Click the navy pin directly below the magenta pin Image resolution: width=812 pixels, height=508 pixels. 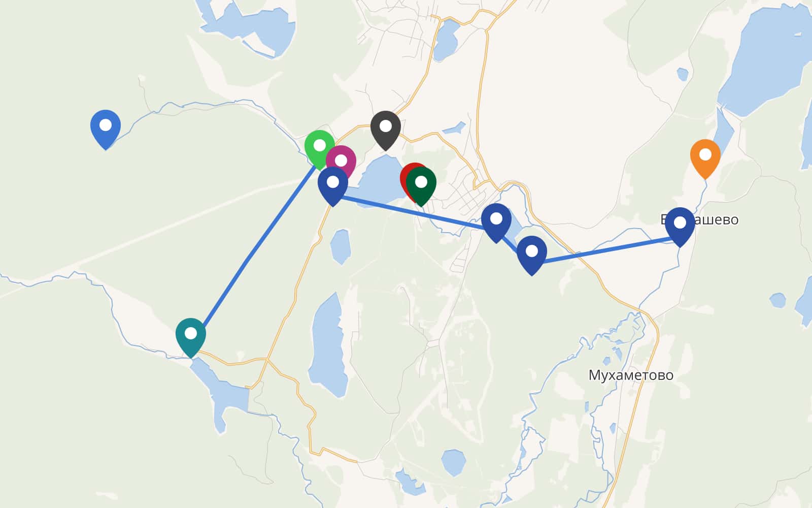tap(333, 185)
